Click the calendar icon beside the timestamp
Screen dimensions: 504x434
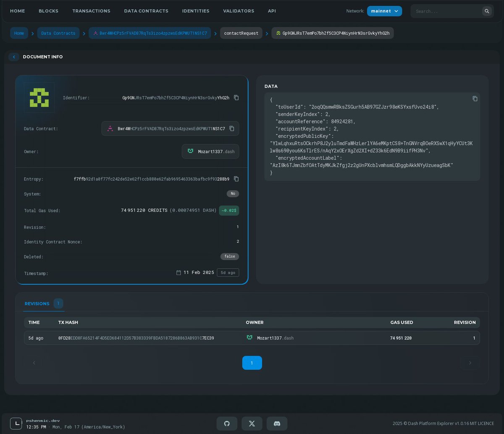point(178,272)
